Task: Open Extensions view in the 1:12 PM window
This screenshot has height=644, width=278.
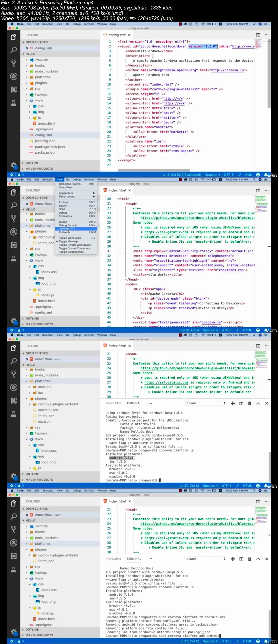Action: pos(14,90)
